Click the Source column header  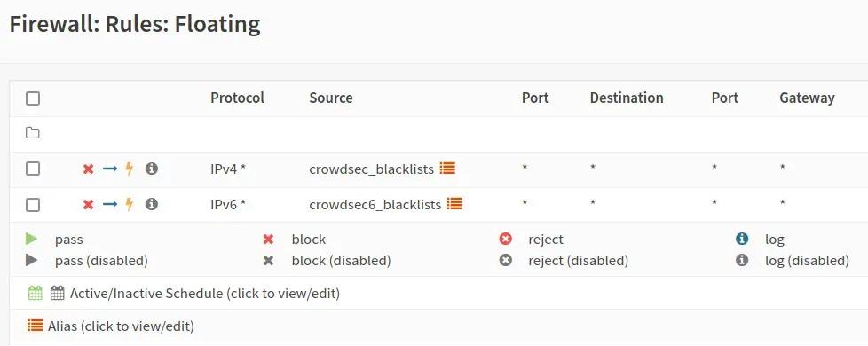coord(330,98)
